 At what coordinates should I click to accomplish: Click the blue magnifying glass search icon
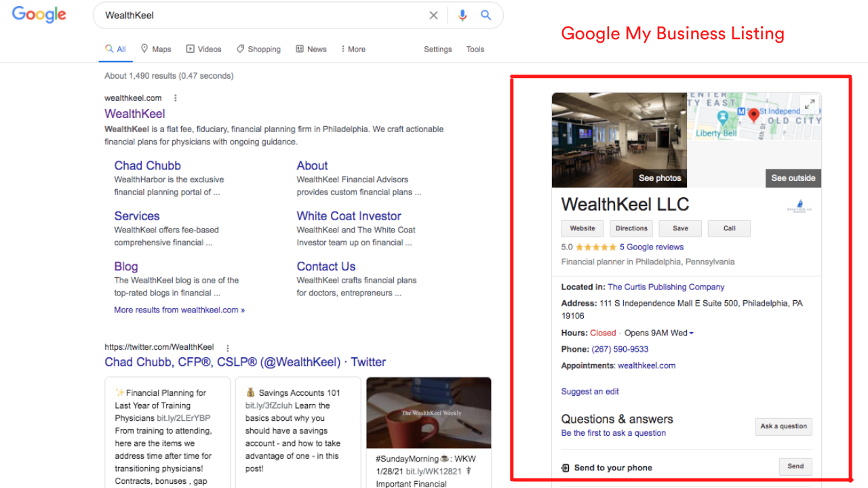click(486, 15)
